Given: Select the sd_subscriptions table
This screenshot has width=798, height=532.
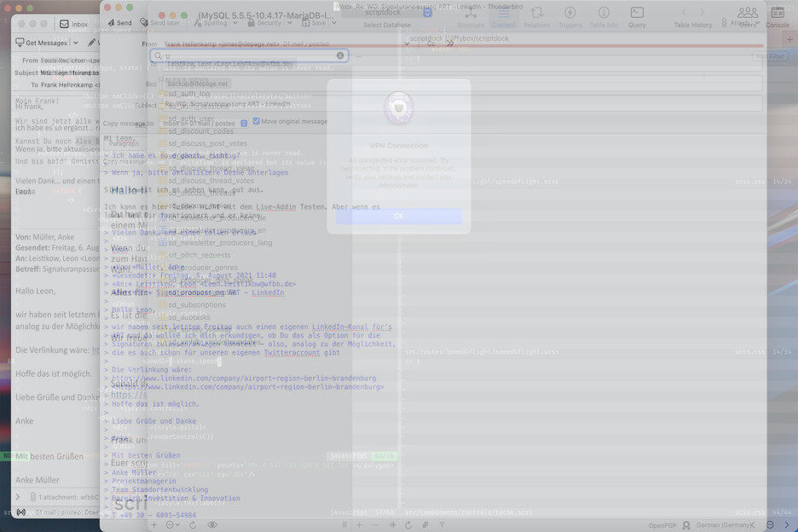Looking at the screenshot, I should pos(191,304).
